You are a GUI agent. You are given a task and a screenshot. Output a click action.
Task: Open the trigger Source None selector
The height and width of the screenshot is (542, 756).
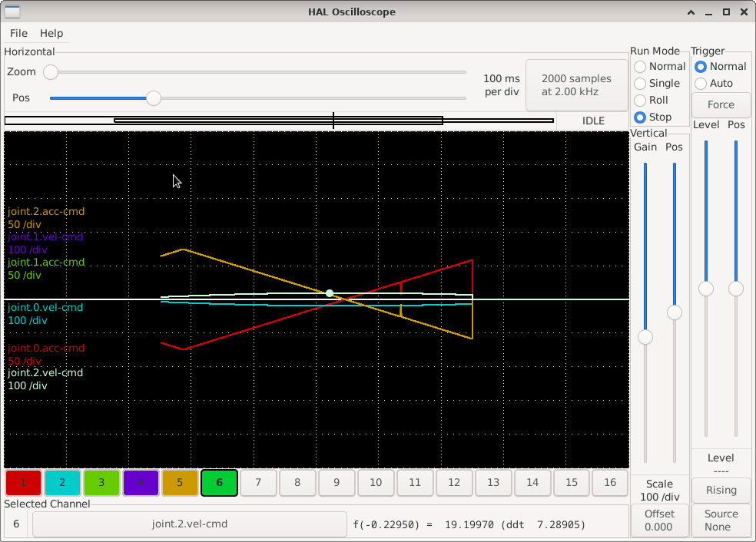tap(721, 521)
